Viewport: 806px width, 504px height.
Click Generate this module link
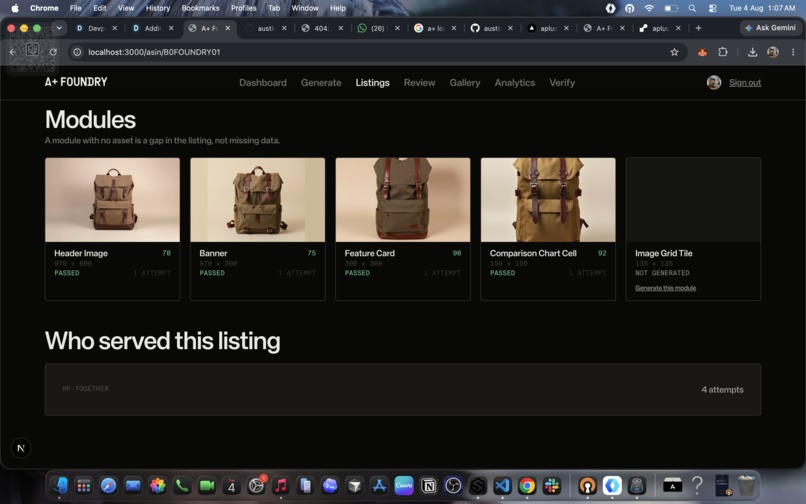tap(665, 288)
